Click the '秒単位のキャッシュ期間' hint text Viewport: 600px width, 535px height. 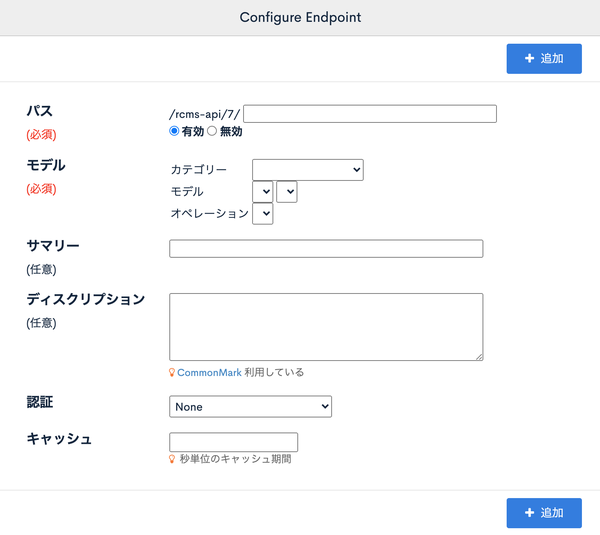(x=235, y=459)
